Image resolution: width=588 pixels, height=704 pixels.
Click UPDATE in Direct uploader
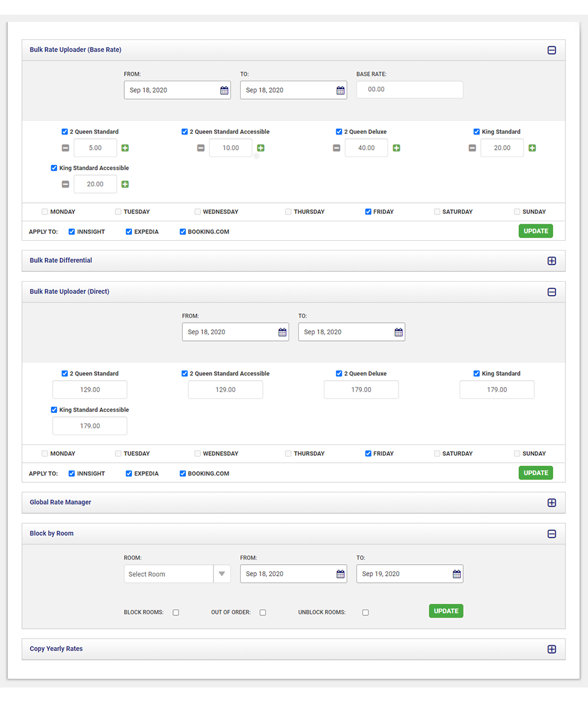click(x=536, y=473)
